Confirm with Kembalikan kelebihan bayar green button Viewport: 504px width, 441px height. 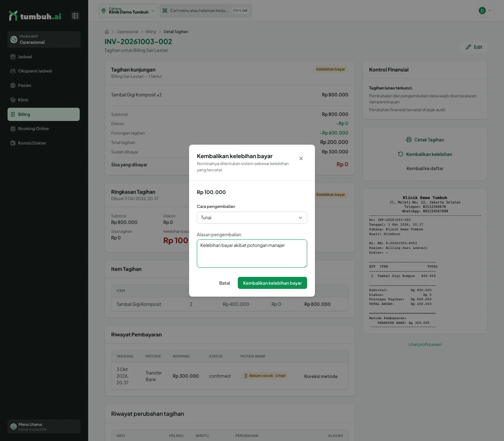(272, 283)
